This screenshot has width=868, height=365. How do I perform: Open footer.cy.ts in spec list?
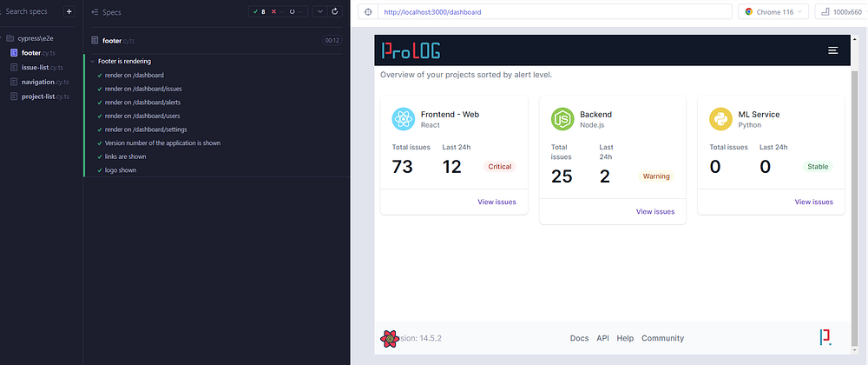tap(38, 53)
